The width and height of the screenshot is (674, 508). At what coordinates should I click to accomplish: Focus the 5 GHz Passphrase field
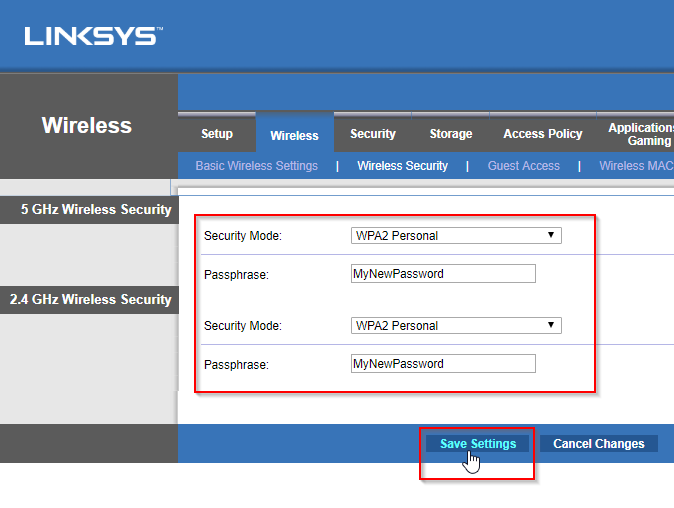443,273
